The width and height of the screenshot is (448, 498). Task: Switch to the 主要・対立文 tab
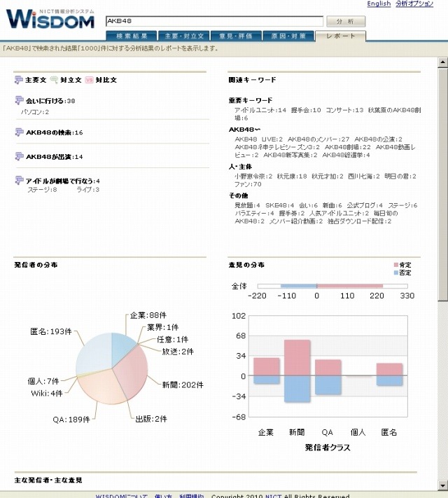click(x=184, y=36)
